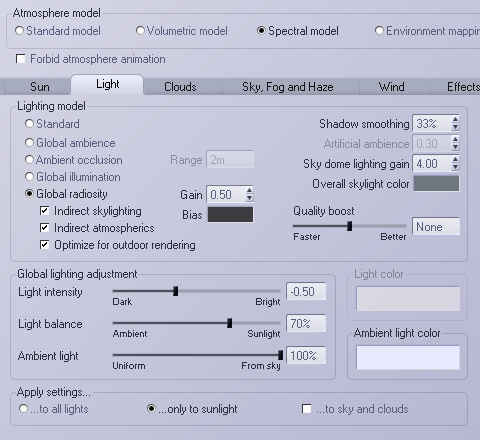This screenshot has height=440, width=480.
Task: Enable Forbid atmosphere animation checkbox
Action: (x=21, y=59)
